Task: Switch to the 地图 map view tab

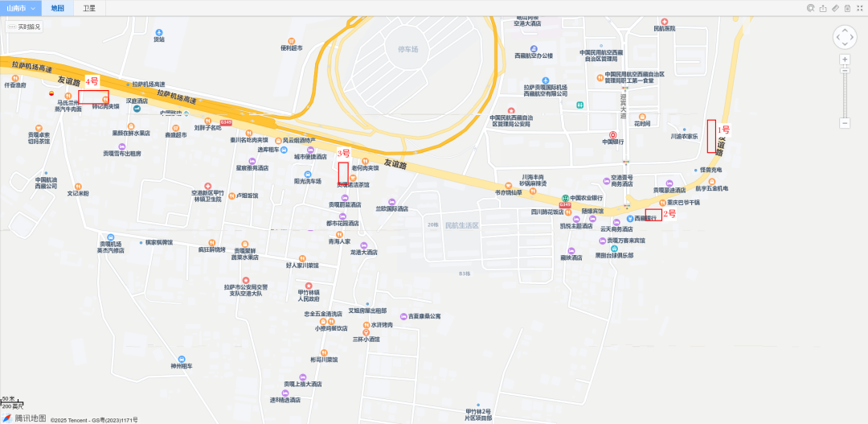Action: [57, 8]
